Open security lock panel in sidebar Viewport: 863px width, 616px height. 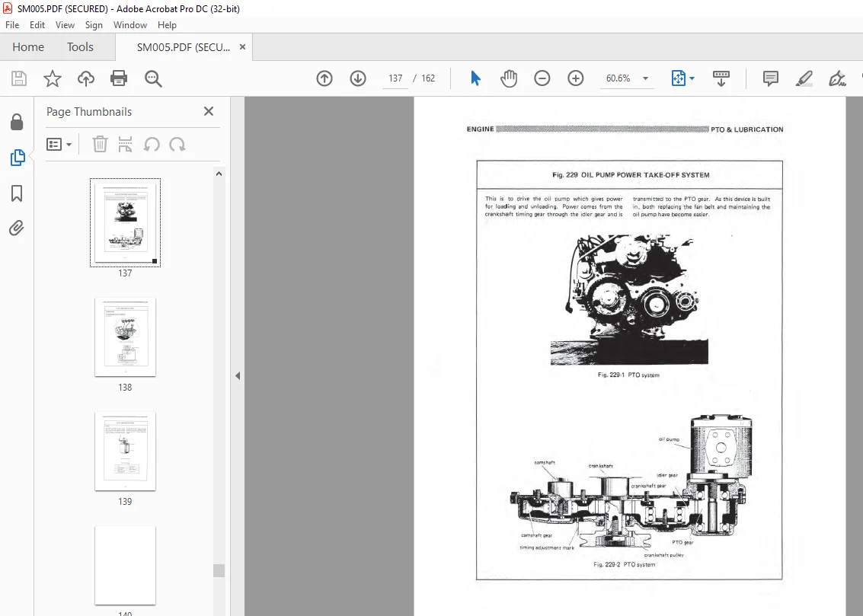coord(17,122)
